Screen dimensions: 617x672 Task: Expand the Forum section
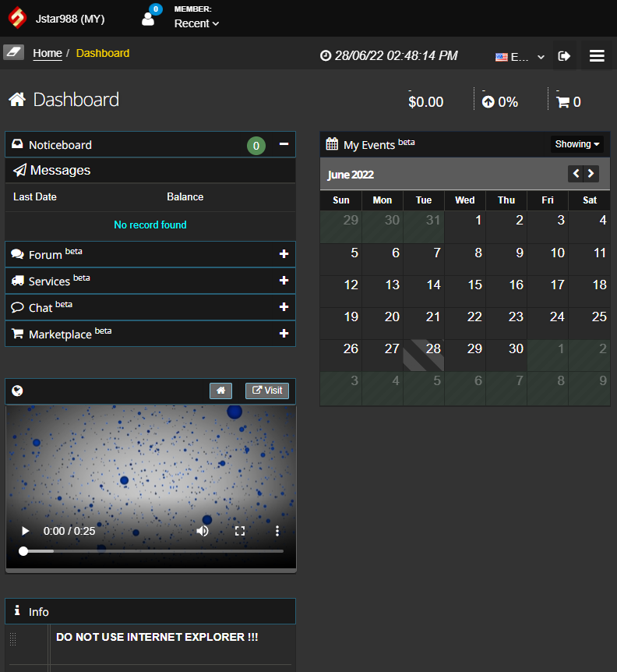[284, 254]
